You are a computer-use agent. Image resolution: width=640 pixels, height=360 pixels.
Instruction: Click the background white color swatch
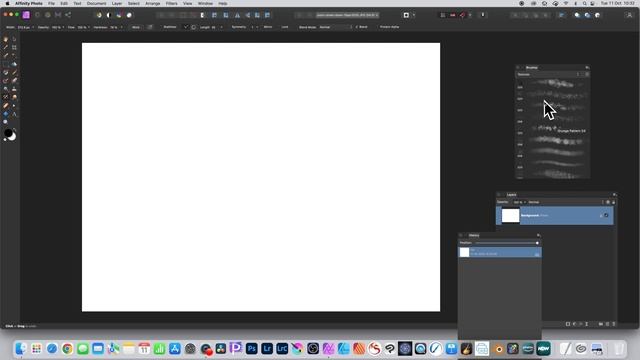[x=13, y=137]
